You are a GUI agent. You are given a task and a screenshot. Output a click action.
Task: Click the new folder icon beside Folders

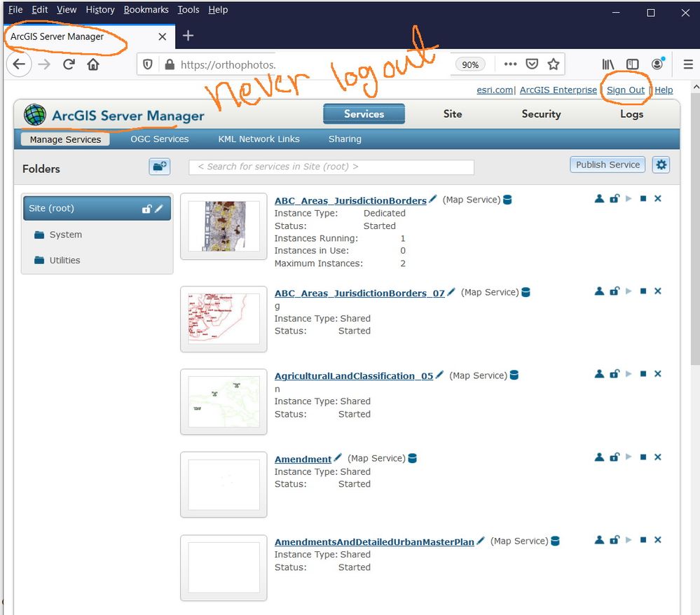click(159, 167)
